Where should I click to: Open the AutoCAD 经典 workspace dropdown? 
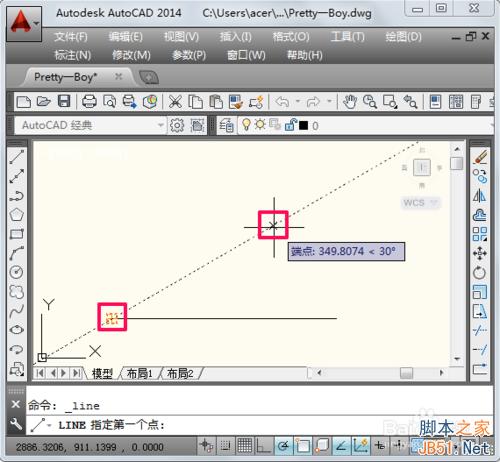click(90, 125)
